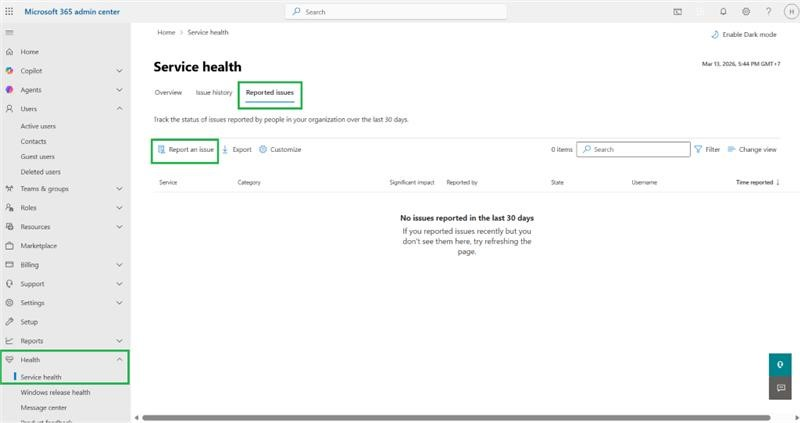Click the reported issues Search field

633,150
